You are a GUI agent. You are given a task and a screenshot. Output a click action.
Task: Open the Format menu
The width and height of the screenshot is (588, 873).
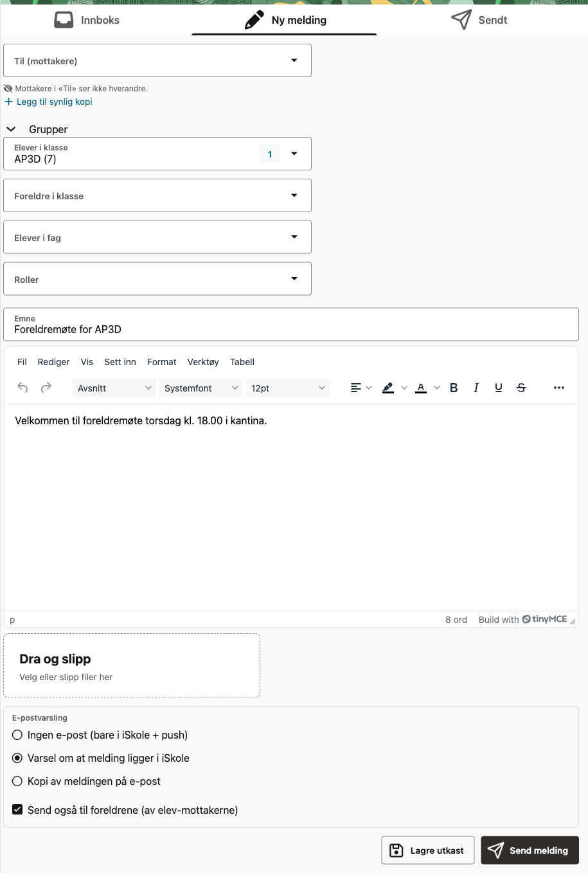click(x=161, y=362)
